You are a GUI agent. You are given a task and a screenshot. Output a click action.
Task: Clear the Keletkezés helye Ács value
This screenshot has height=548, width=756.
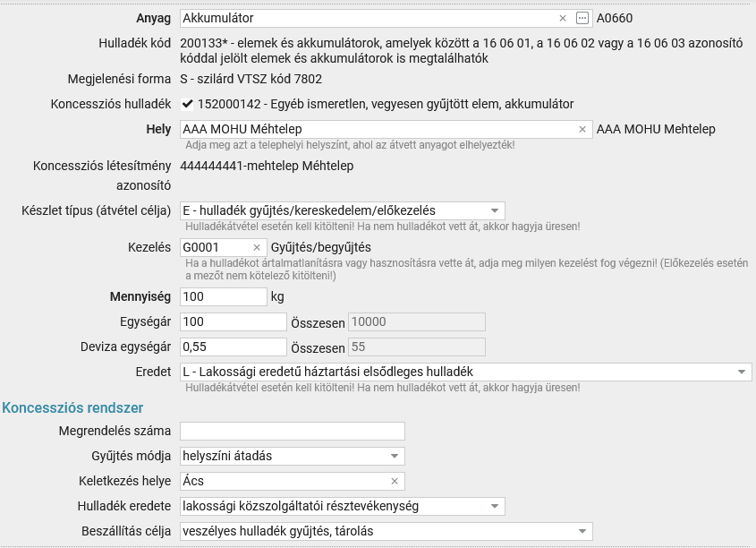[x=395, y=481]
